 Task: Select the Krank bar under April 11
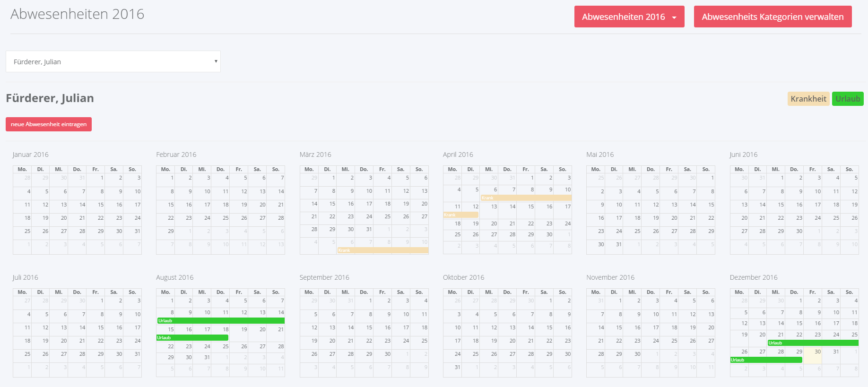click(460, 215)
